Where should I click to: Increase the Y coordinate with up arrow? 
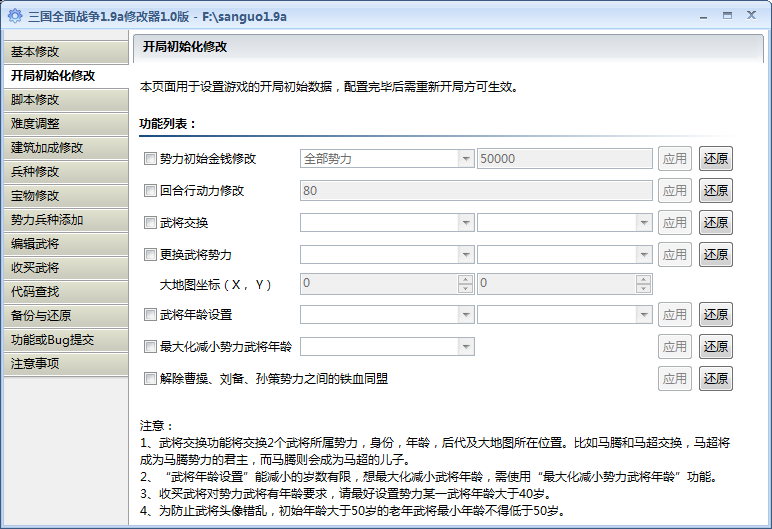[643, 279]
